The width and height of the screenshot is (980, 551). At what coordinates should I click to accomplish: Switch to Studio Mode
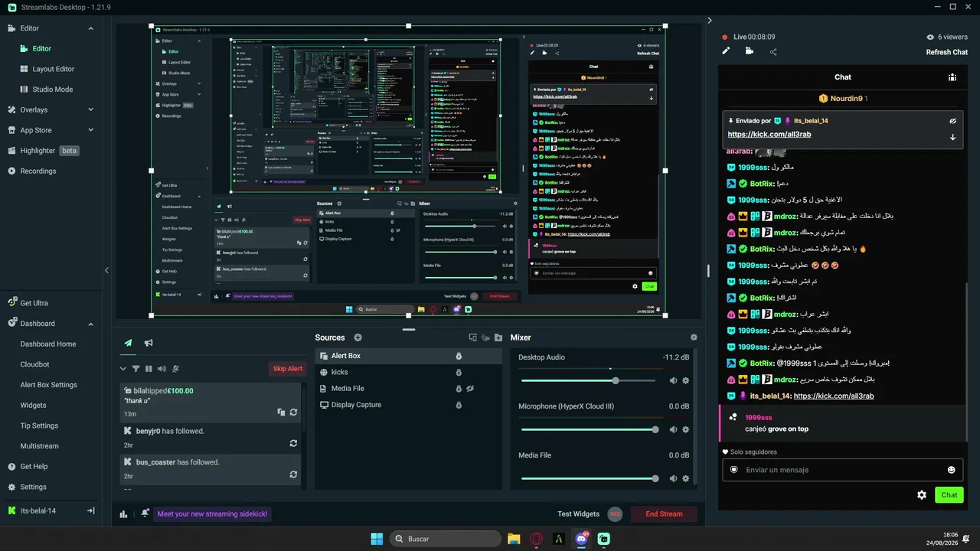(x=53, y=90)
